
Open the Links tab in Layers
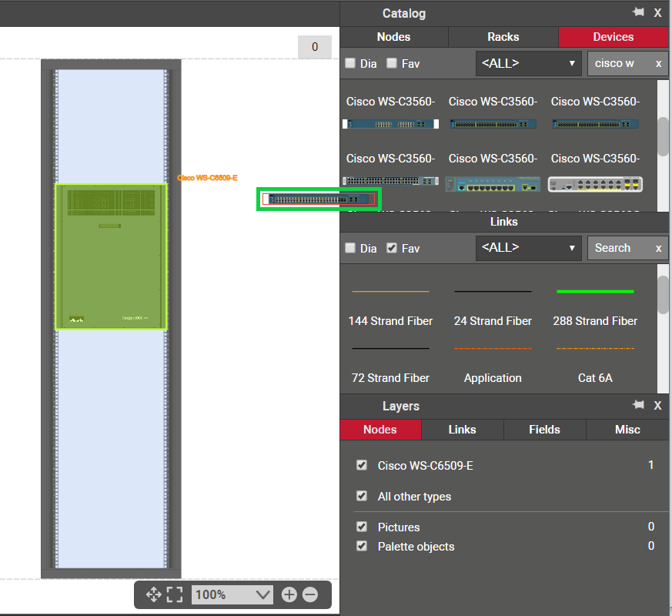(462, 430)
